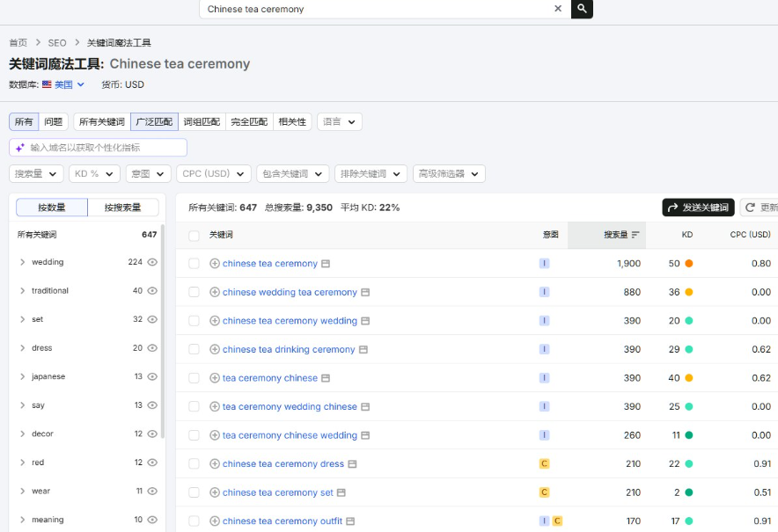Add 'tea ceremony chinese wedding' with plus icon

pos(215,435)
